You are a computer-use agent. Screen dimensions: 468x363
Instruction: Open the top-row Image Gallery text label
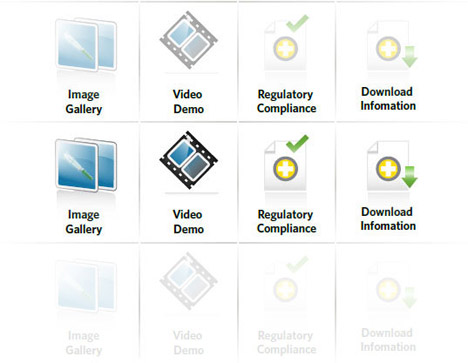click(84, 102)
